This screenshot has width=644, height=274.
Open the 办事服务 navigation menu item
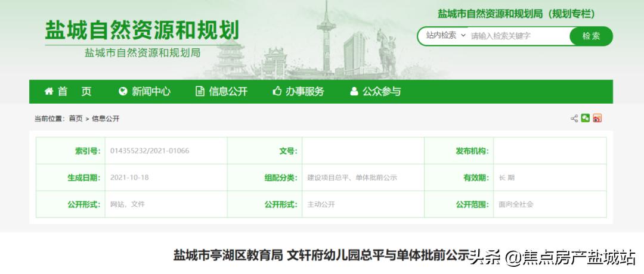coord(299,92)
